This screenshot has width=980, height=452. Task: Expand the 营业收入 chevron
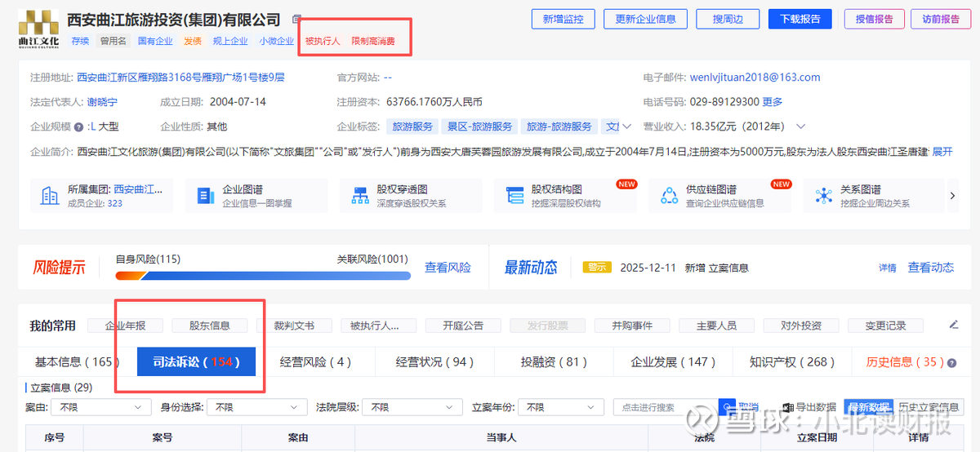point(800,126)
